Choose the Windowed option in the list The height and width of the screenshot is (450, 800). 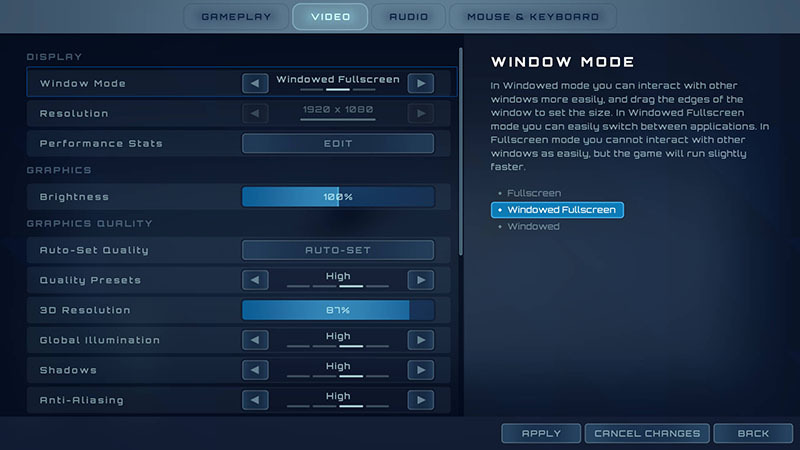(x=532, y=227)
